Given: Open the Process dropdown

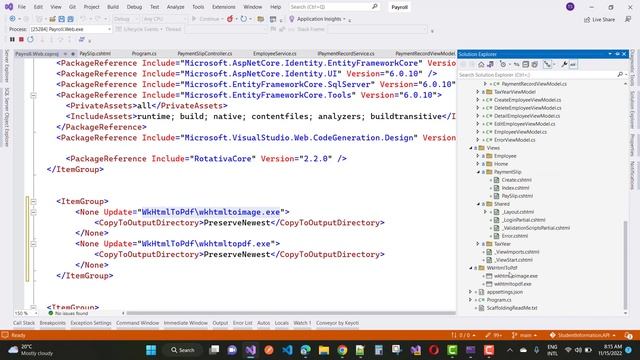Looking at the screenshot, I should pos(70,29).
